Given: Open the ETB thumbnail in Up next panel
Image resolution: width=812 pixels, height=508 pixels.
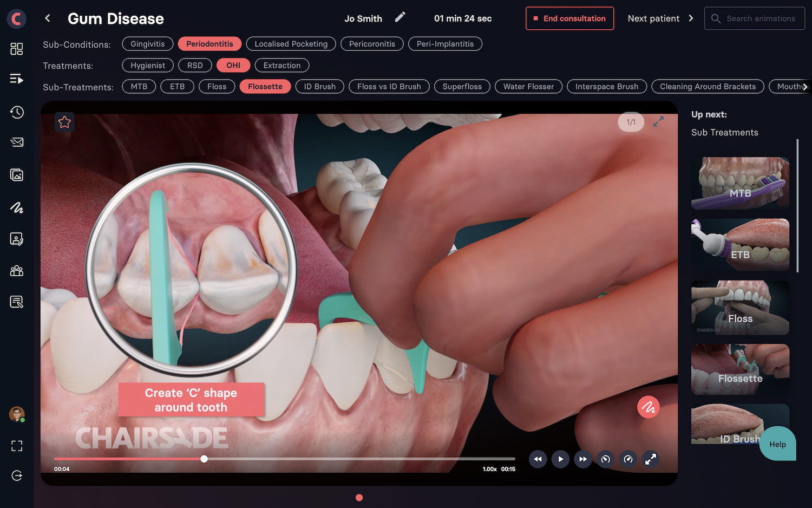Looking at the screenshot, I should [739, 245].
